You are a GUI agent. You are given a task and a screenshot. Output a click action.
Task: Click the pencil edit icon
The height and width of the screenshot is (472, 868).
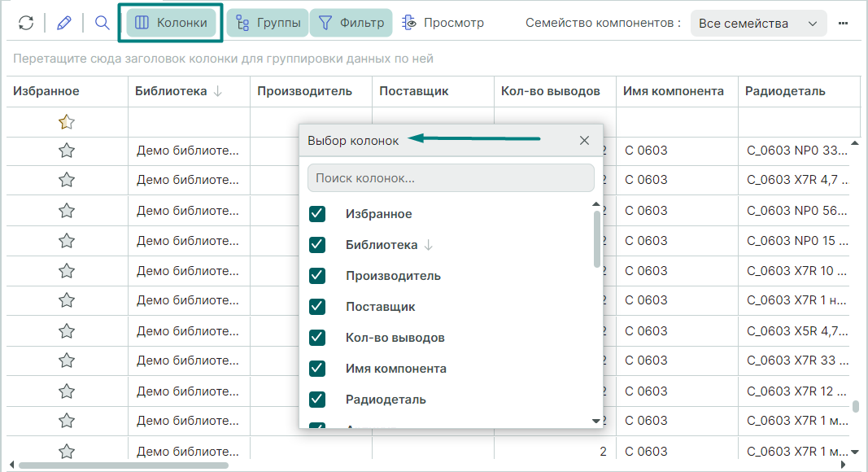coord(64,23)
